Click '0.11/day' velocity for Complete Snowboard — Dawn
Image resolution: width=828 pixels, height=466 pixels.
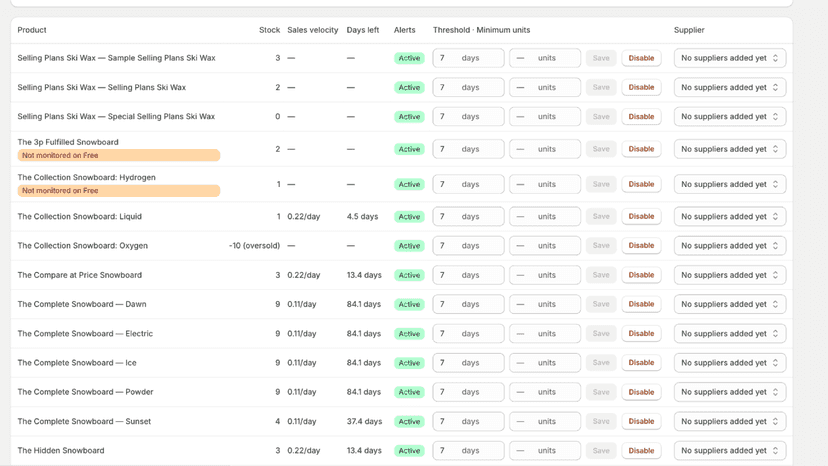pos(302,304)
